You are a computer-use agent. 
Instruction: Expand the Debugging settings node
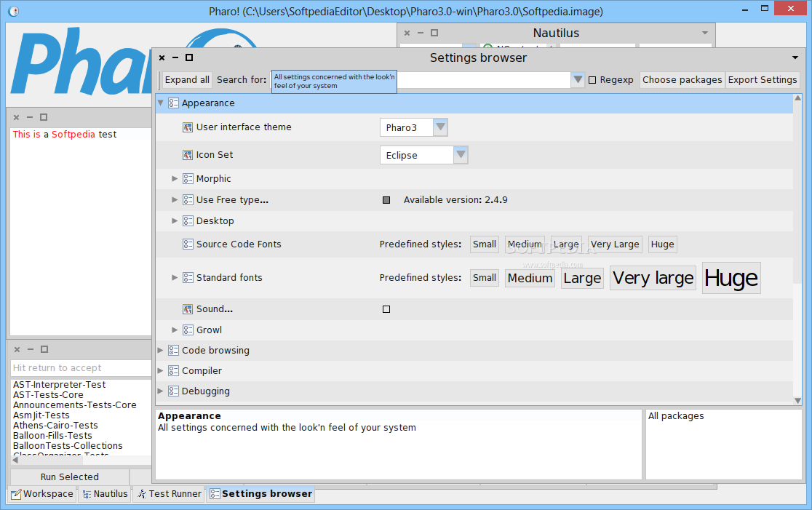161,391
